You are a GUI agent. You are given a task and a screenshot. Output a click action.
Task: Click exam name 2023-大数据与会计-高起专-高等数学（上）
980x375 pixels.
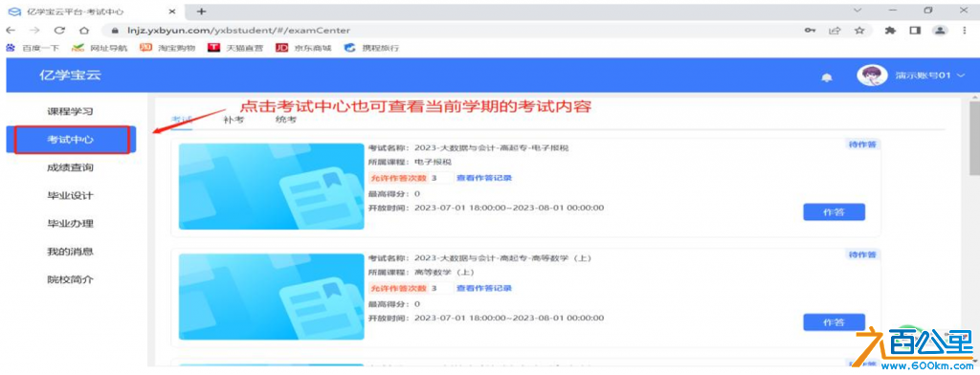pyautogui.click(x=502, y=258)
